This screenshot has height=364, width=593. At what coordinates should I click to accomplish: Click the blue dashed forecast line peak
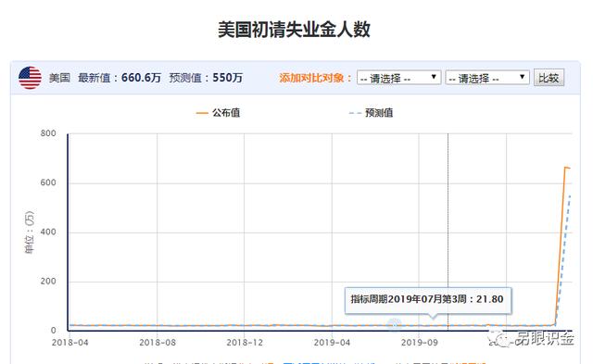click(570, 195)
